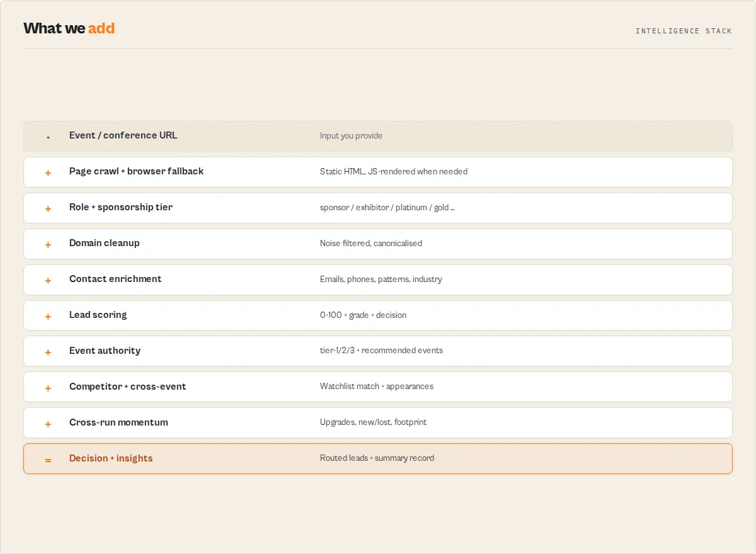Click 'Static HTML, JS-rendered when needed' text

[x=394, y=171]
